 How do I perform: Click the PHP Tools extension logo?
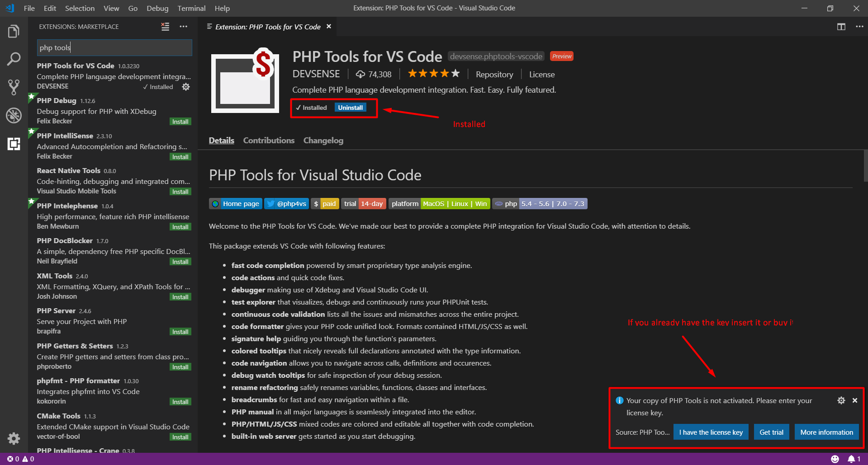(x=245, y=80)
